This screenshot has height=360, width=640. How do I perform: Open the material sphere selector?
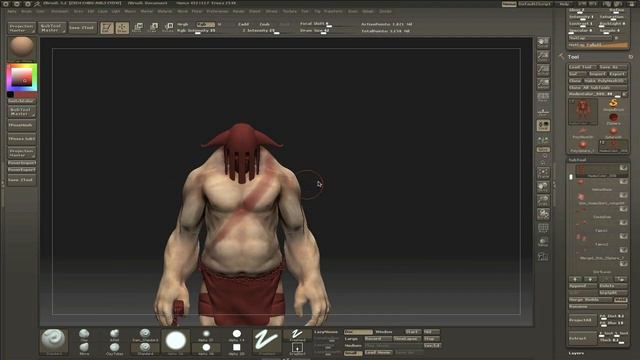[22, 47]
